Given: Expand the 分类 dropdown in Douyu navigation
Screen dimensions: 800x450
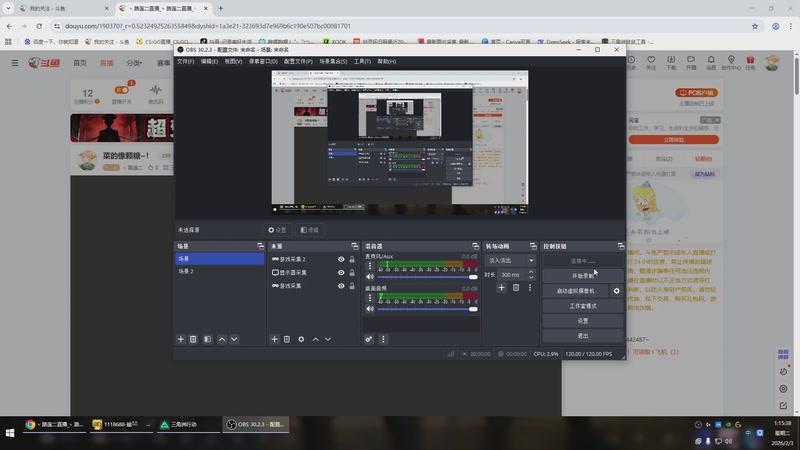Looking at the screenshot, I should pos(134,63).
